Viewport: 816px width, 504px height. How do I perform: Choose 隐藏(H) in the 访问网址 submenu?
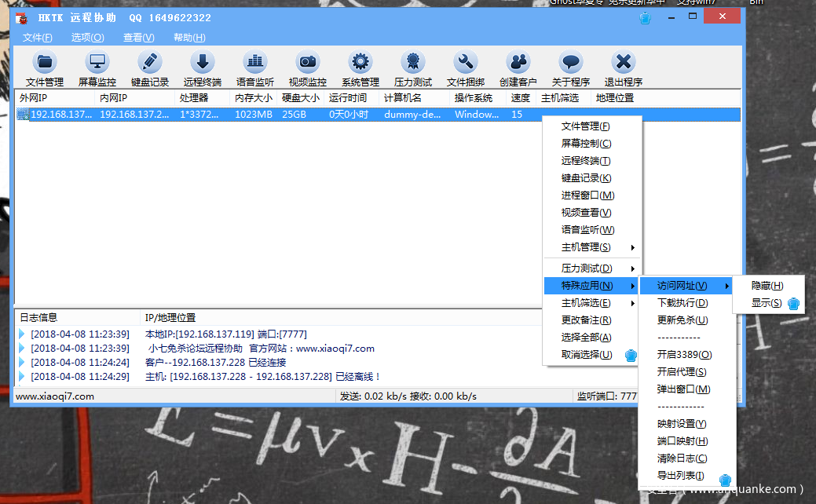pyautogui.click(x=767, y=286)
